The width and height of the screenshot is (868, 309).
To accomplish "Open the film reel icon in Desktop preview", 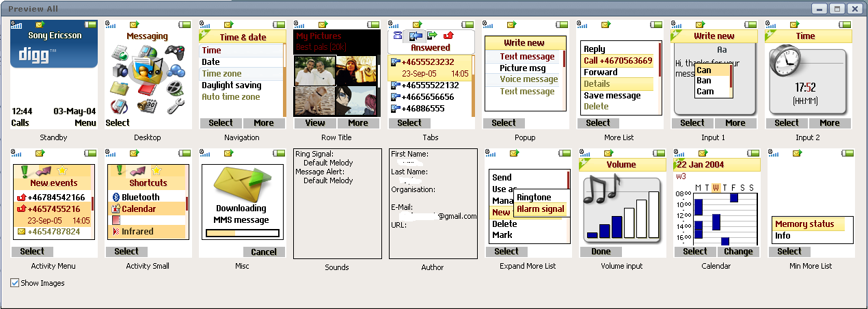I will pos(175,87).
